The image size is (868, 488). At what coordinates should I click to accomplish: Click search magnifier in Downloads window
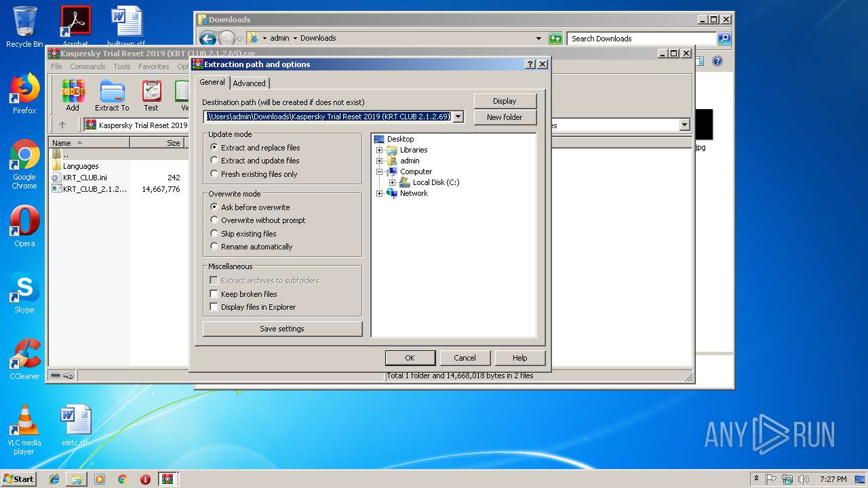point(724,39)
